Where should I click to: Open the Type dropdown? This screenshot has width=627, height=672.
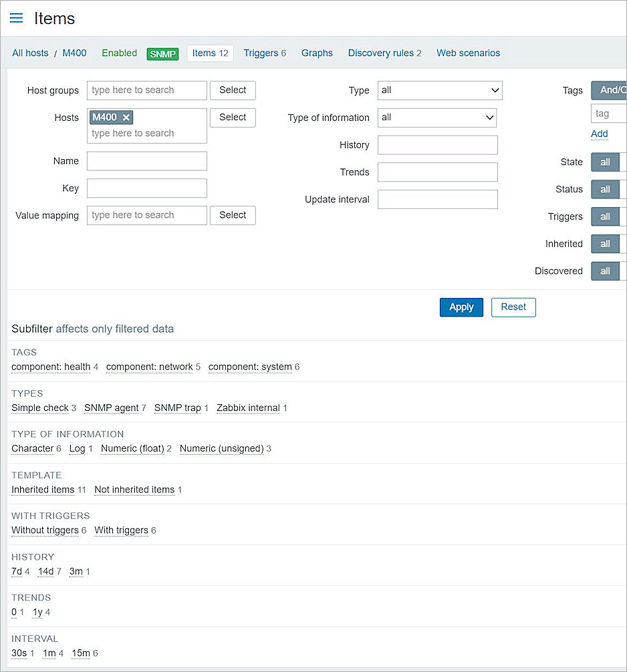pyautogui.click(x=439, y=90)
